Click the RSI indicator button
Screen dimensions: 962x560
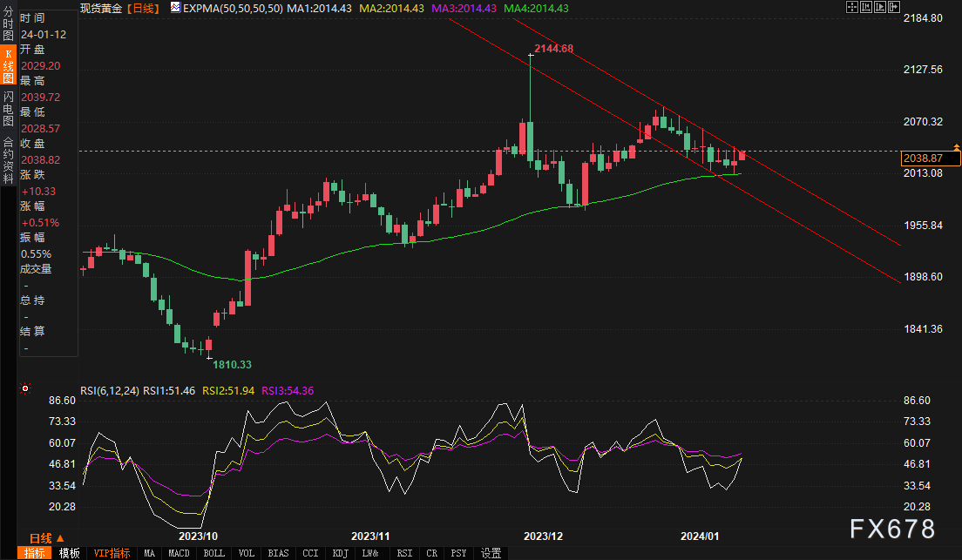tap(404, 553)
